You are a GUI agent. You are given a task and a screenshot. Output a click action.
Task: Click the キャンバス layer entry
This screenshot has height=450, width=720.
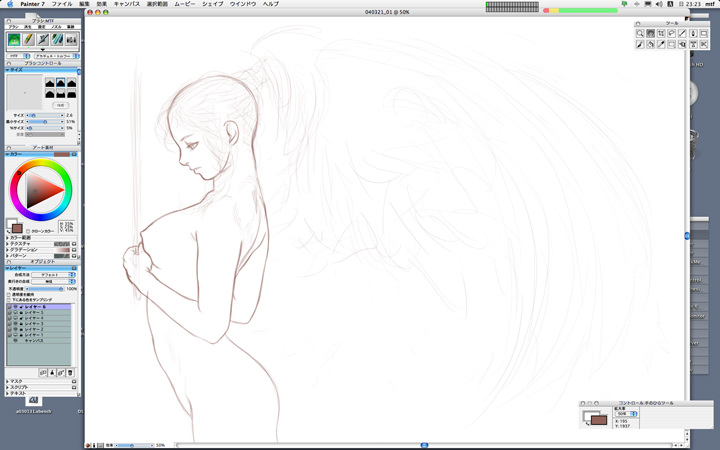coord(35,341)
